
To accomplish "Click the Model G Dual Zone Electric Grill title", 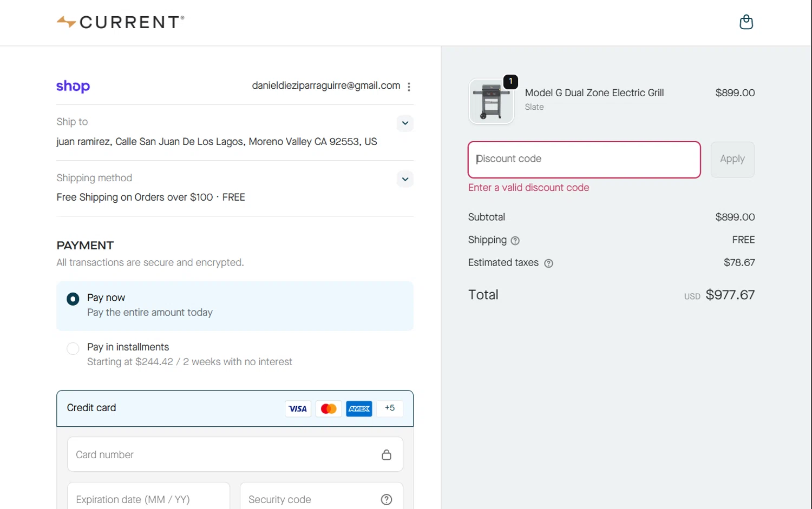I will (594, 92).
